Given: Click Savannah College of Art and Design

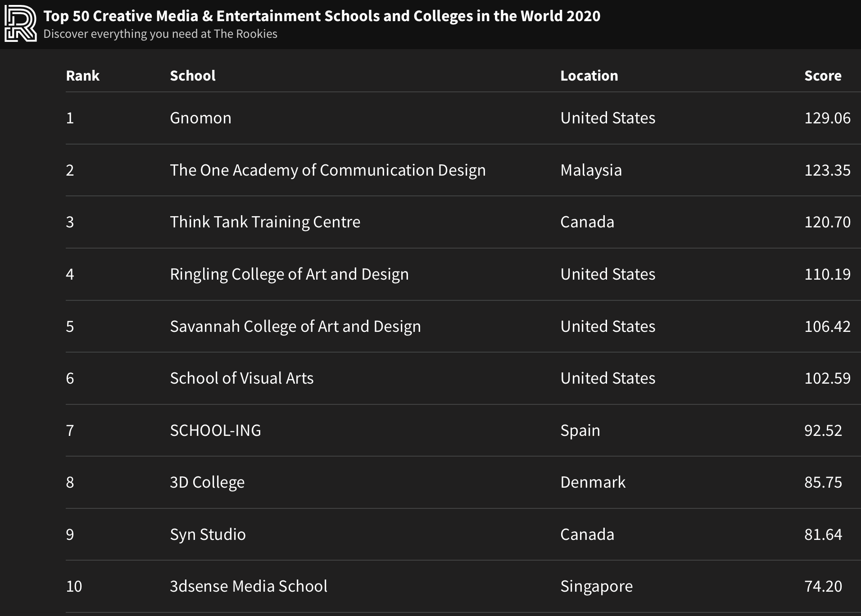Looking at the screenshot, I should pos(295,326).
